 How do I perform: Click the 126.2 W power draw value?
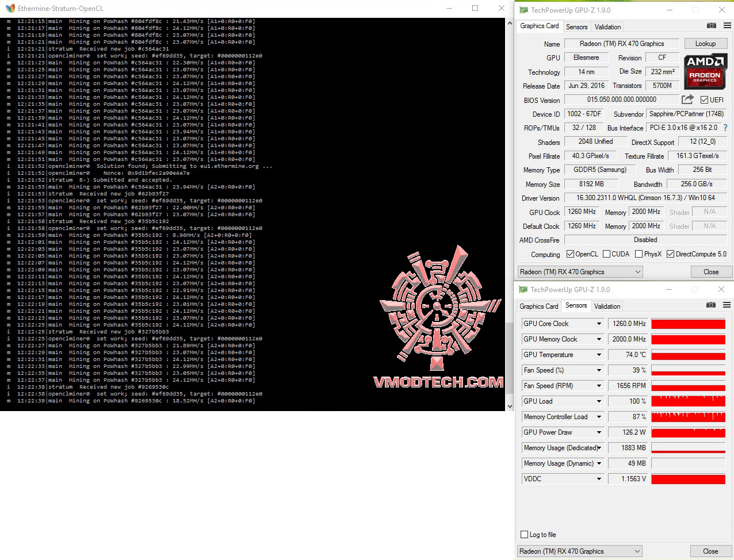(x=628, y=432)
